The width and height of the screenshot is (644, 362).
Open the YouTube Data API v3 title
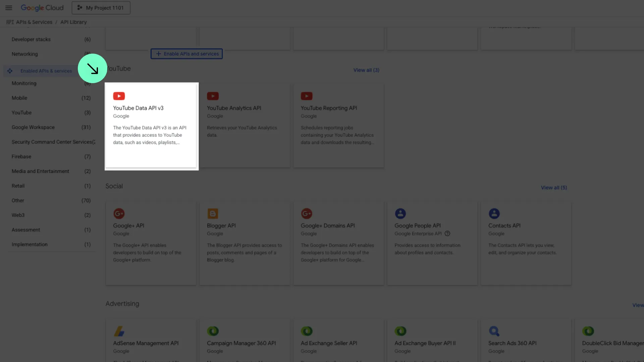click(x=138, y=108)
